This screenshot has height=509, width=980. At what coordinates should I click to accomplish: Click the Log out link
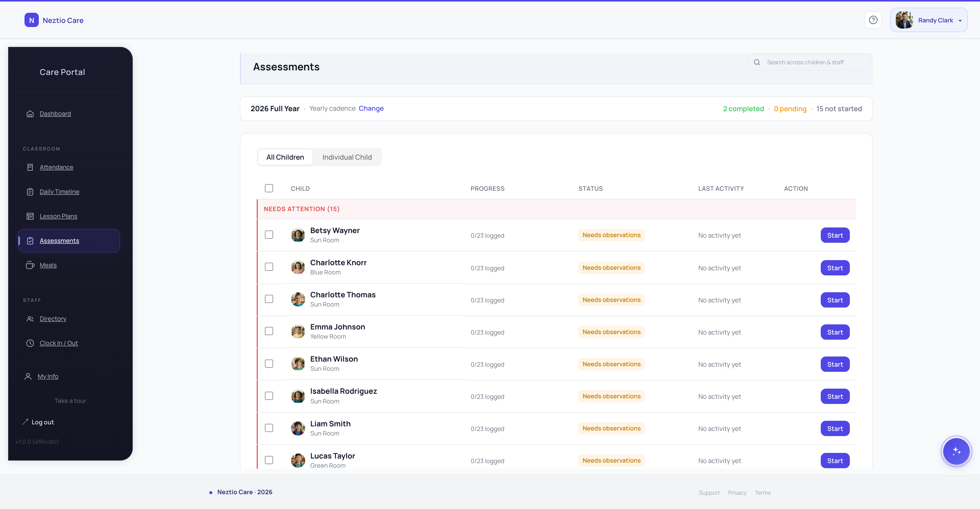(43, 422)
